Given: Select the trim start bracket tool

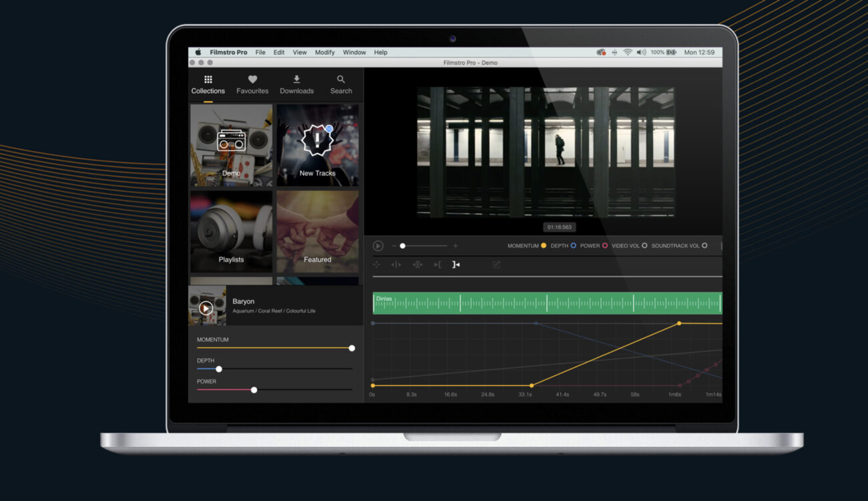Looking at the screenshot, I should click(437, 265).
